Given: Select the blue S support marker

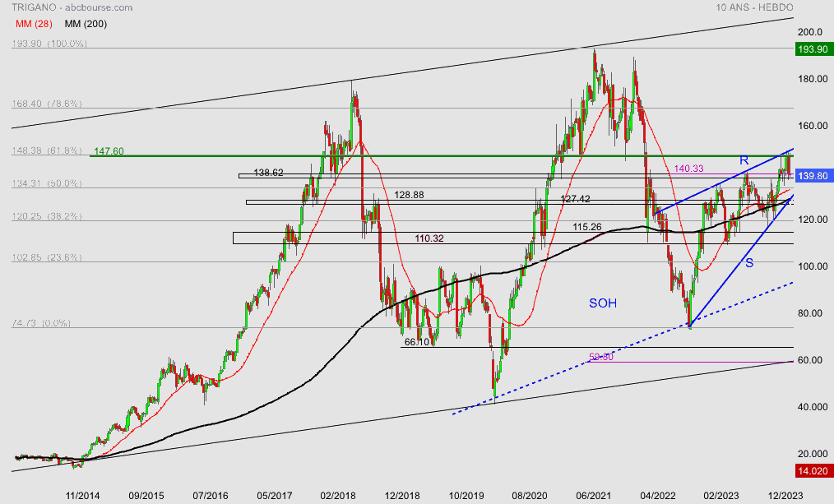Looking at the screenshot, I should pyautogui.click(x=749, y=262).
